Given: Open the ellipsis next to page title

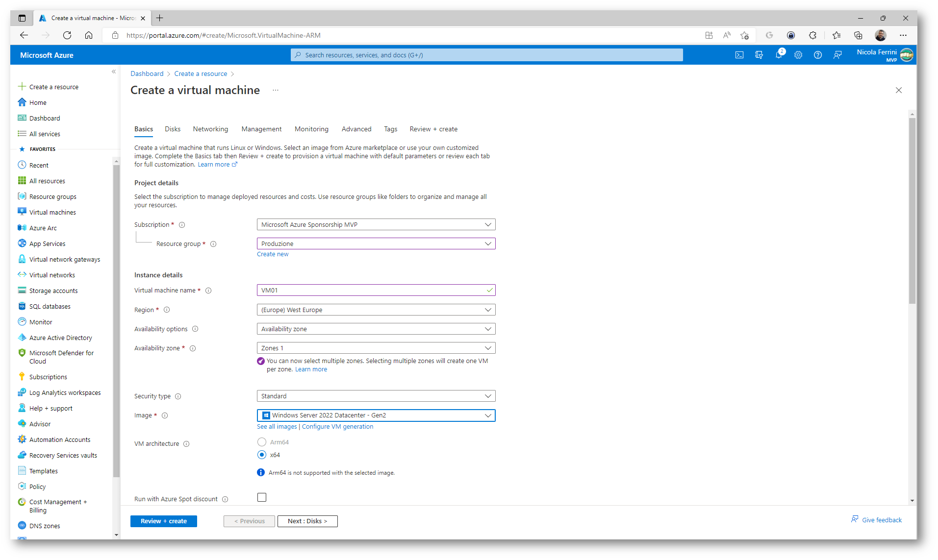Looking at the screenshot, I should (x=276, y=90).
